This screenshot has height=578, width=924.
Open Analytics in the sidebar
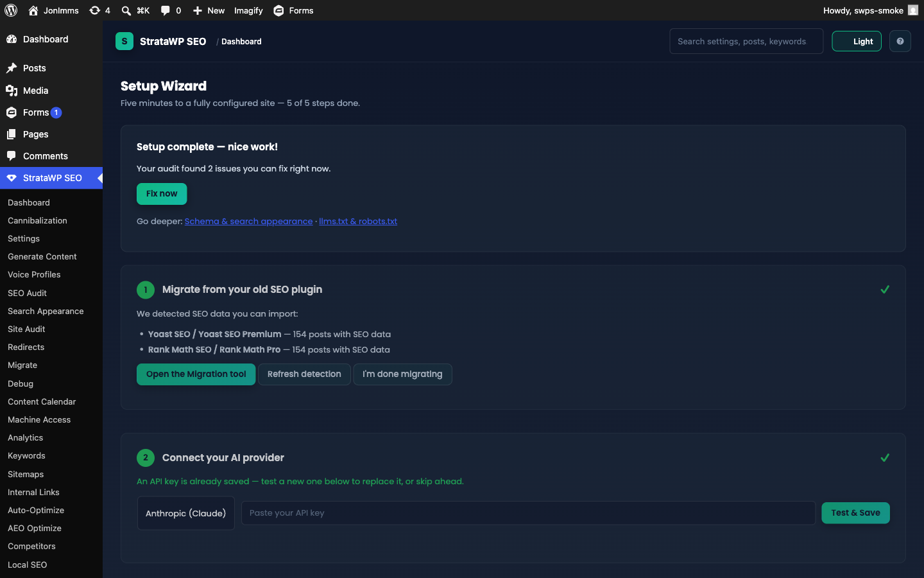pyautogui.click(x=26, y=437)
